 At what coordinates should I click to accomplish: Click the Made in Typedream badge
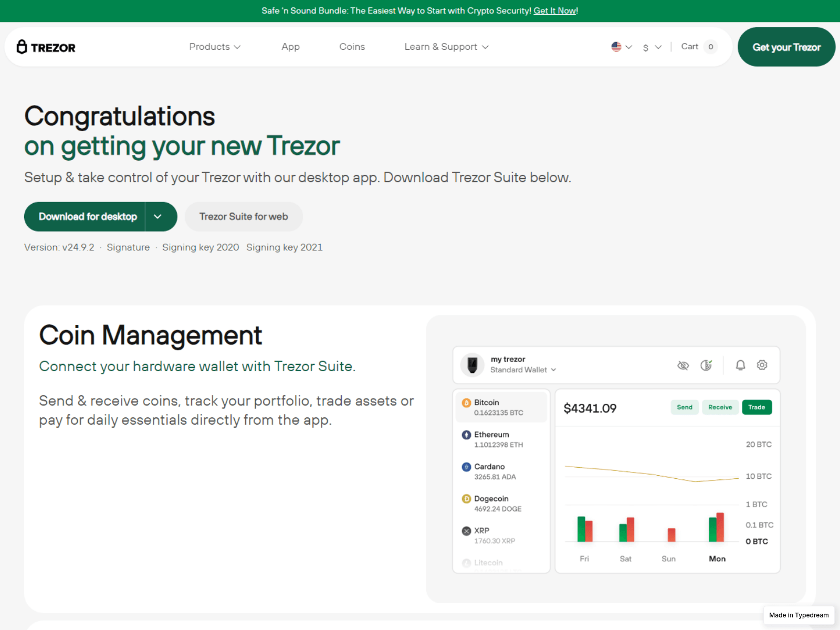(x=799, y=615)
